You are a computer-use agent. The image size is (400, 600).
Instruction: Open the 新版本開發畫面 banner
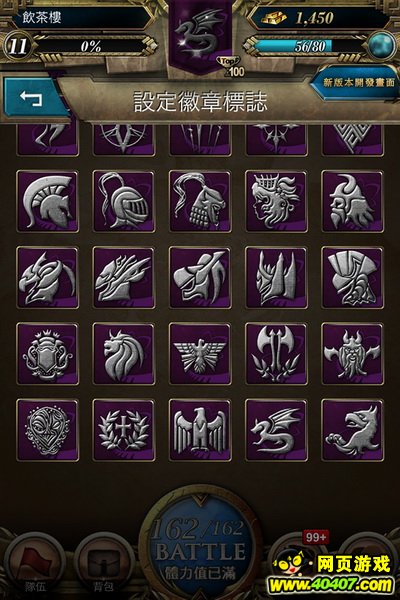[356, 83]
